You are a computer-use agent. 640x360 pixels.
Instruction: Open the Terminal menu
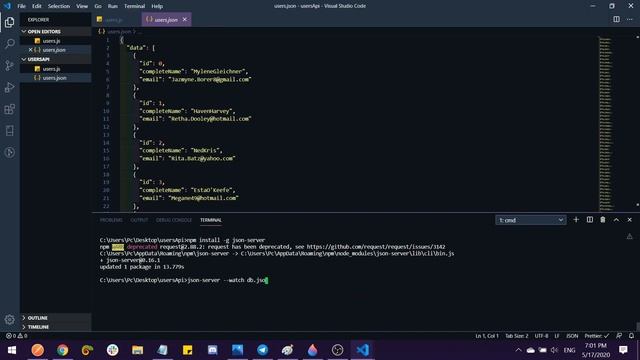coord(135,6)
